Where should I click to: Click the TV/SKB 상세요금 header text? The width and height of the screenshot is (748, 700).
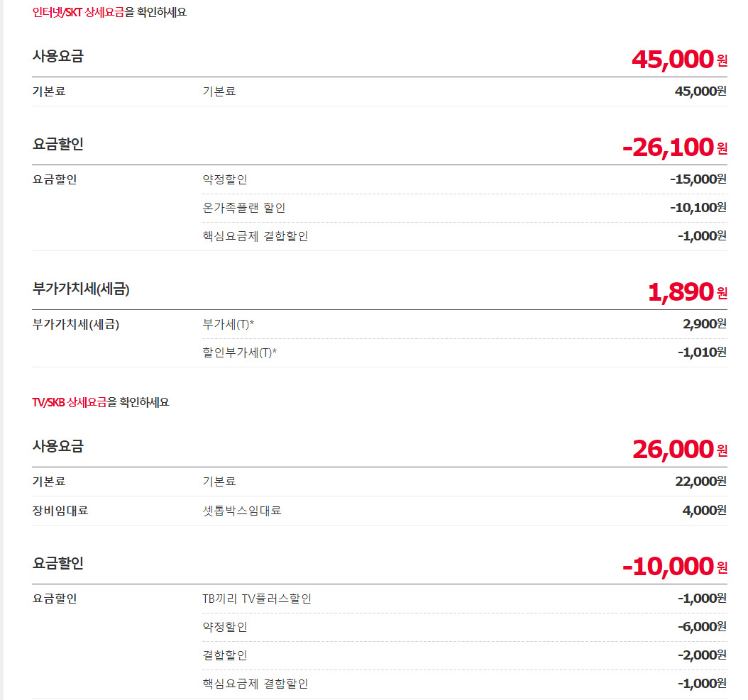pos(101,402)
